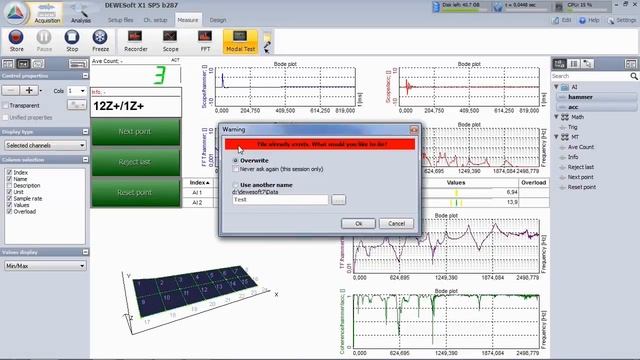640x360 pixels.
Task: Switch to the Design tab
Action: [218, 20]
